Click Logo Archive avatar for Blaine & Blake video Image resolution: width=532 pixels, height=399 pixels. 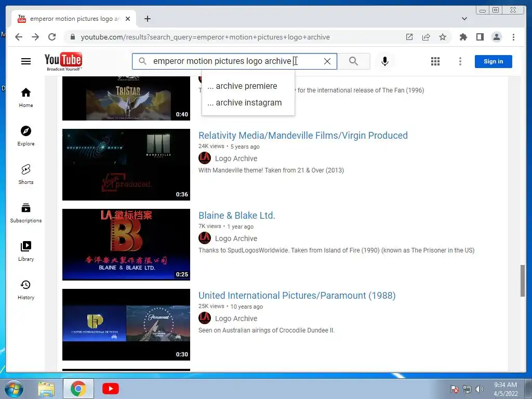pos(205,238)
